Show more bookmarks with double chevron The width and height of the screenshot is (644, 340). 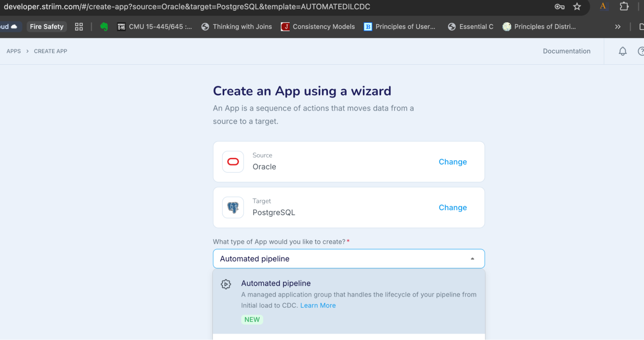[x=618, y=27]
